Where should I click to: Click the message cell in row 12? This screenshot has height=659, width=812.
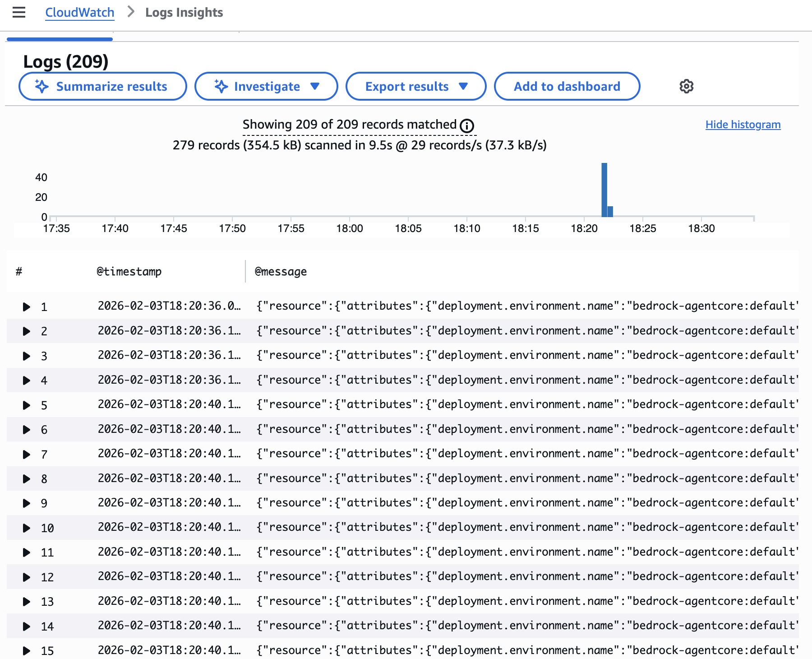[x=527, y=576]
